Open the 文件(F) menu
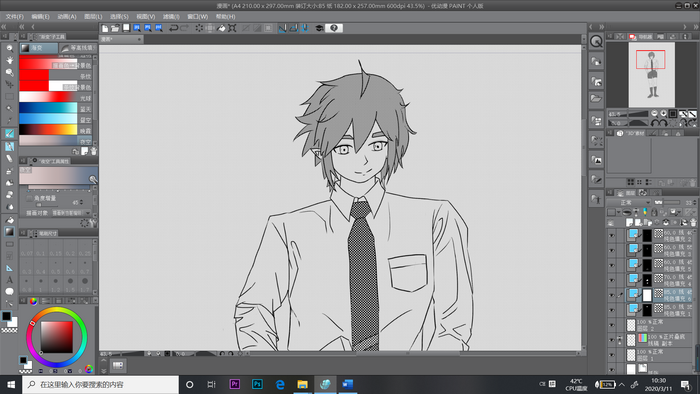This screenshot has height=394, width=700. 14,17
